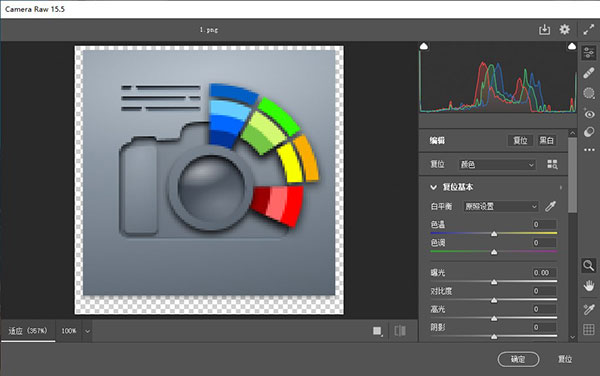Click 编辑 panel 复位 button

pyautogui.click(x=520, y=140)
